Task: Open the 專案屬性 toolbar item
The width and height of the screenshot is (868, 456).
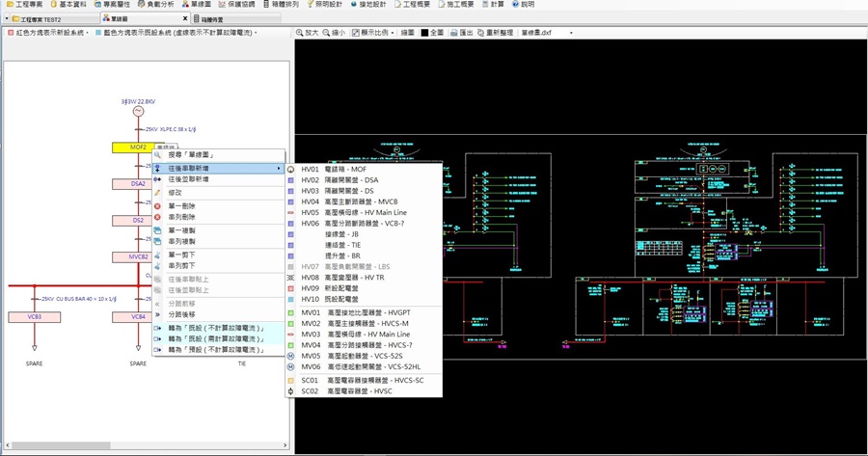Action: 113,4
